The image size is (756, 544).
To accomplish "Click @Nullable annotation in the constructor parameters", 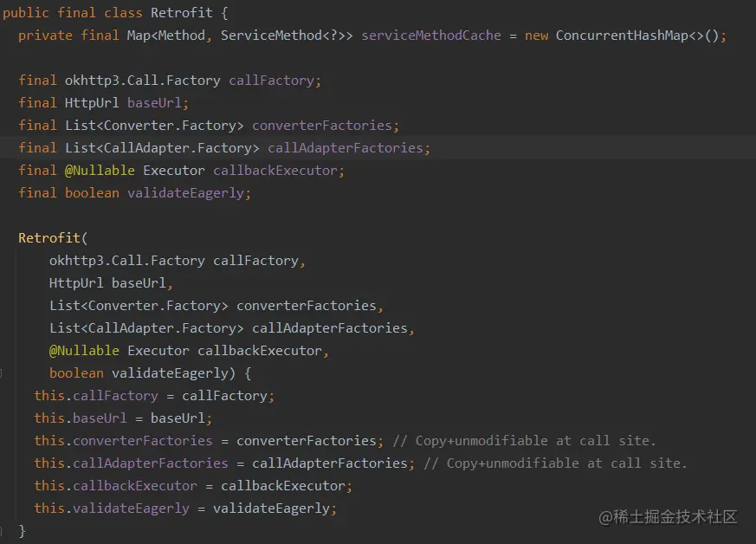I will (x=84, y=351).
